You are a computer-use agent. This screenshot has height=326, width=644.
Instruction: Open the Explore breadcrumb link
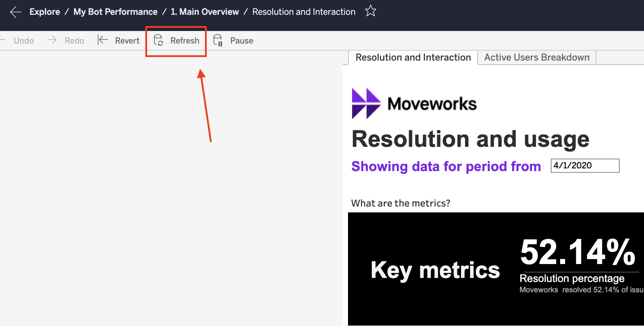(x=45, y=12)
